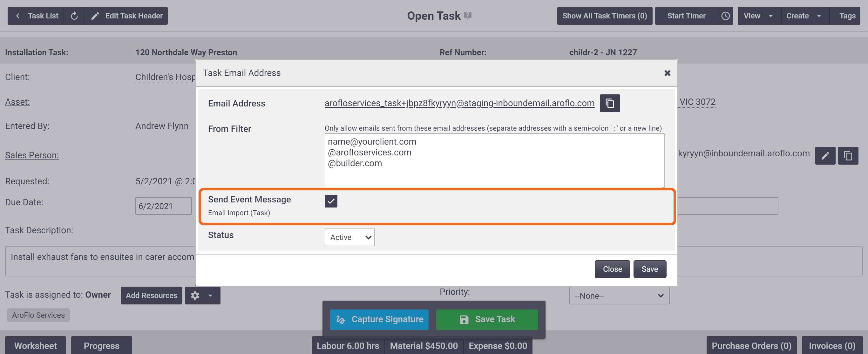Click the Due Date field 6/2/2021

coord(163,206)
